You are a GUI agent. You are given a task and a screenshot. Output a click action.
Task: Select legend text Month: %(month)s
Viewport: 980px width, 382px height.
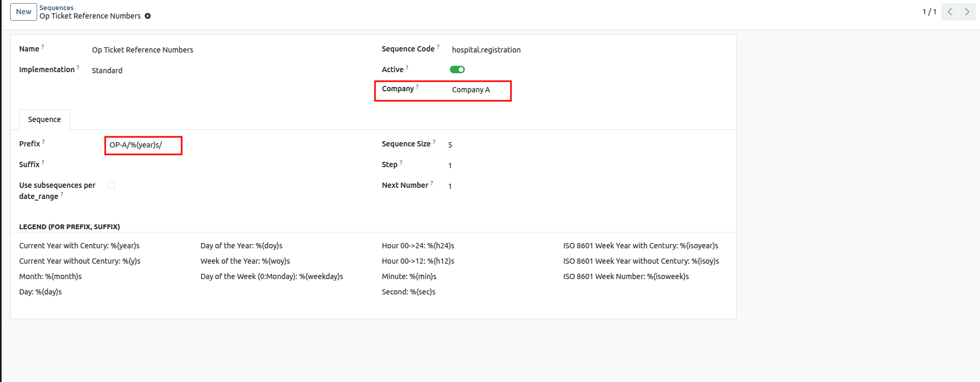(50, 276)
